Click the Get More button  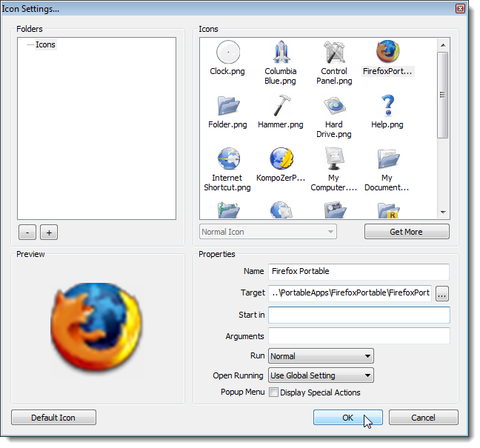[407, 232]
